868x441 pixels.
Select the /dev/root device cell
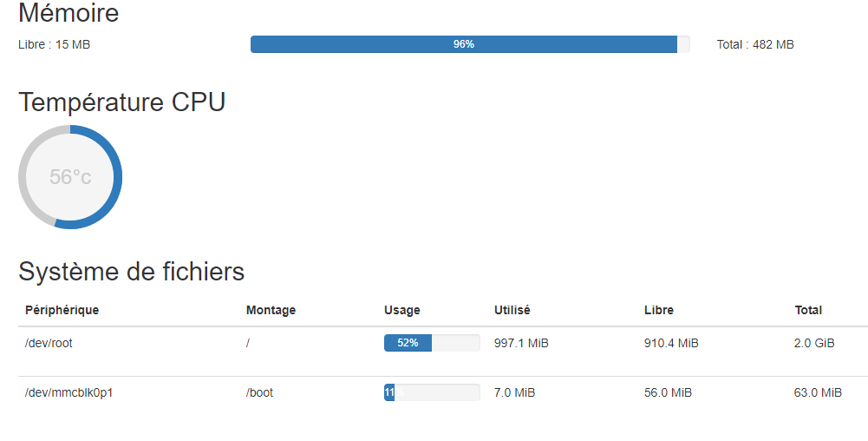point(49,343)
